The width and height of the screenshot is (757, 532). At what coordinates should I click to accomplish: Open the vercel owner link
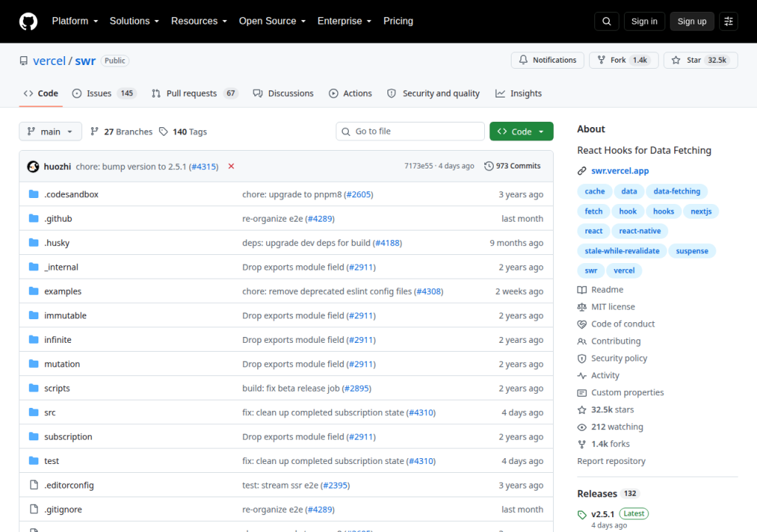[x=50, y=61]
